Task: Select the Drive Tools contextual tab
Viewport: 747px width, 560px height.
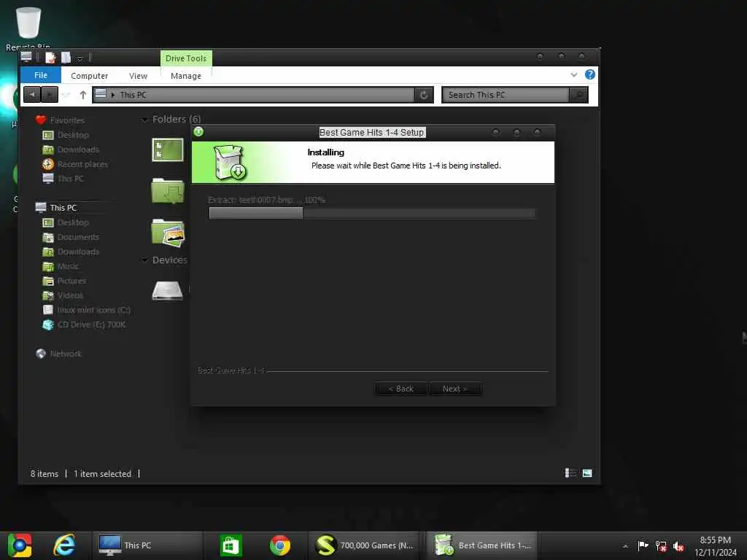Action: pos(186,58)
